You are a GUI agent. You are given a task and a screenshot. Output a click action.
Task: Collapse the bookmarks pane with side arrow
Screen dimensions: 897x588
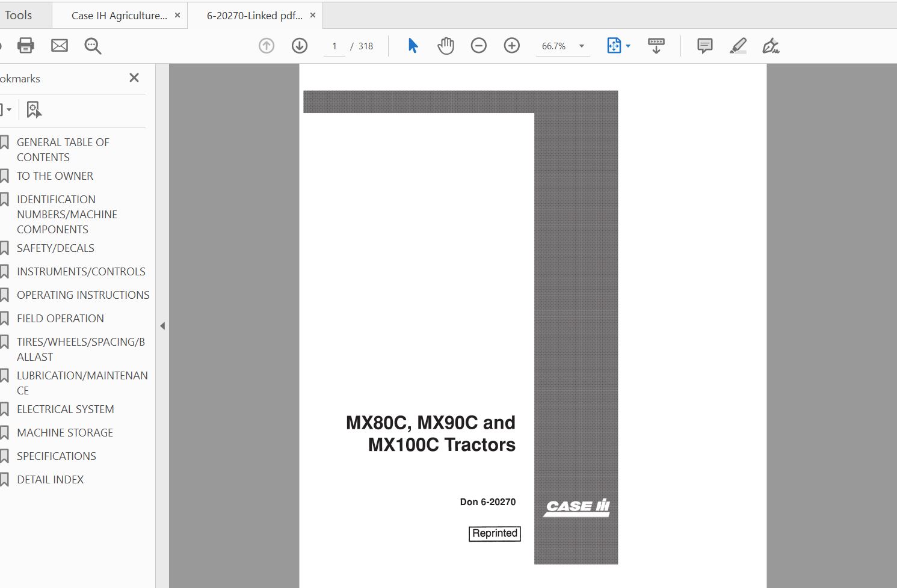click(162, 326)
